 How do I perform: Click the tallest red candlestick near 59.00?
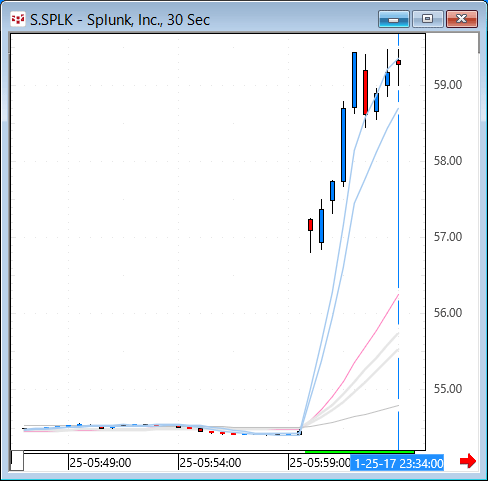coord(366,92)
